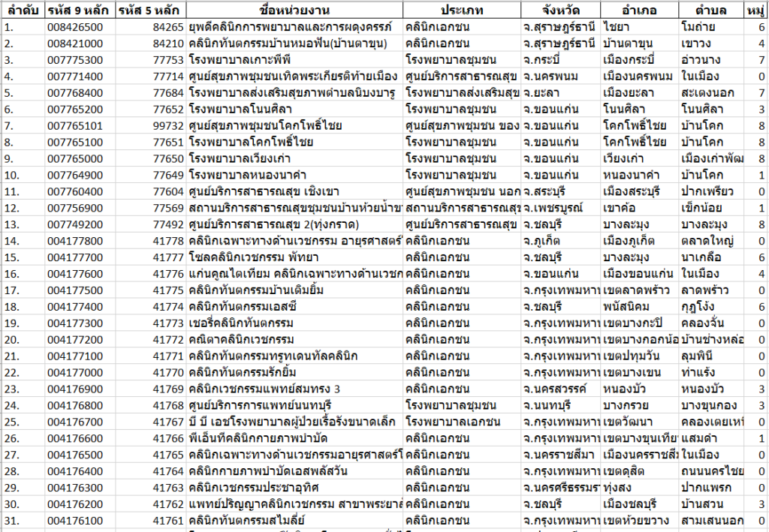Select the "อำเภอ" column header

639,10
